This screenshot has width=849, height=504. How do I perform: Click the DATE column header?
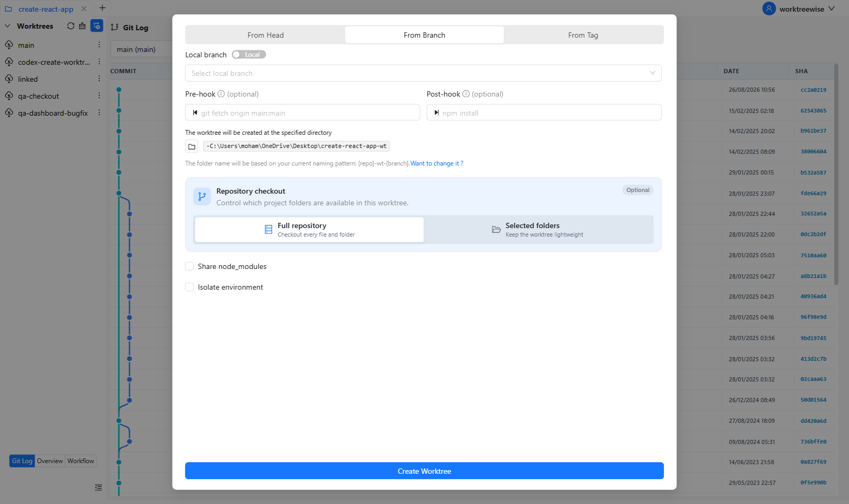coord(731,71)
